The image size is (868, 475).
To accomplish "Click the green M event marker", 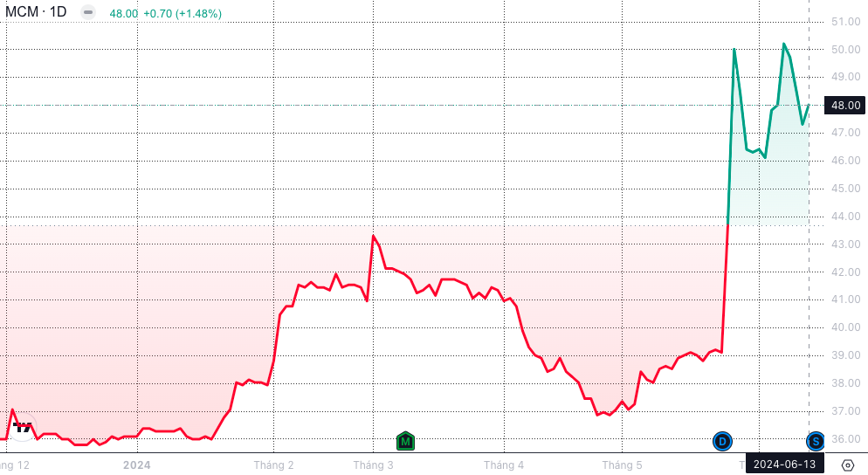I will 405,441.
